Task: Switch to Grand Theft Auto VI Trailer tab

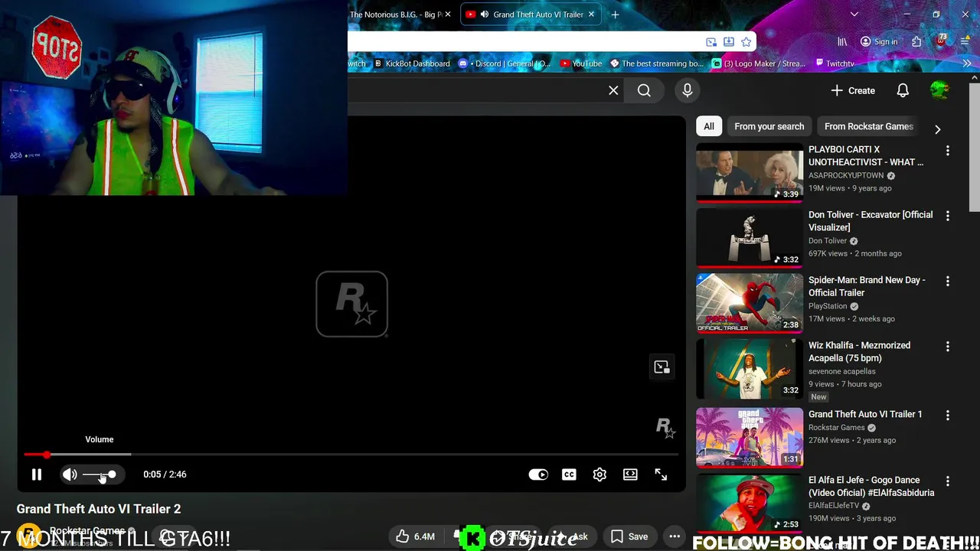Action: point(530,15)
